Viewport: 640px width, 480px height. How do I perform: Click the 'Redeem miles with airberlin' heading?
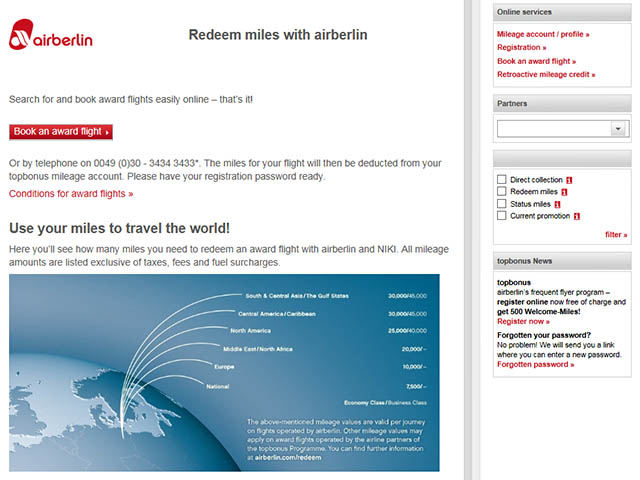tap(278, 35)
